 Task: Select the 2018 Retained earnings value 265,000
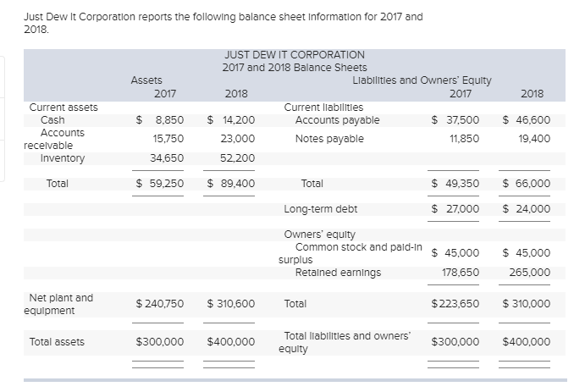pyautogui.click(x=529, y=273)
